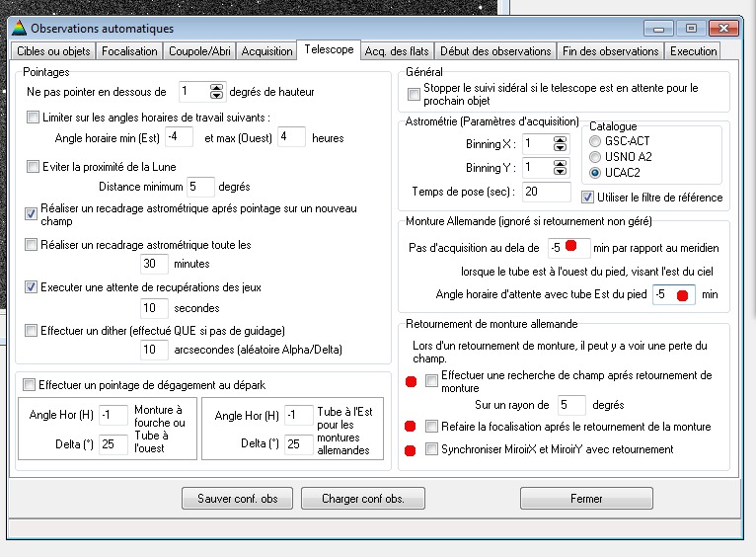This screenshot has width=756, height=557.
Task: Click the Binning X value field
Action: (x=538, y=144)
